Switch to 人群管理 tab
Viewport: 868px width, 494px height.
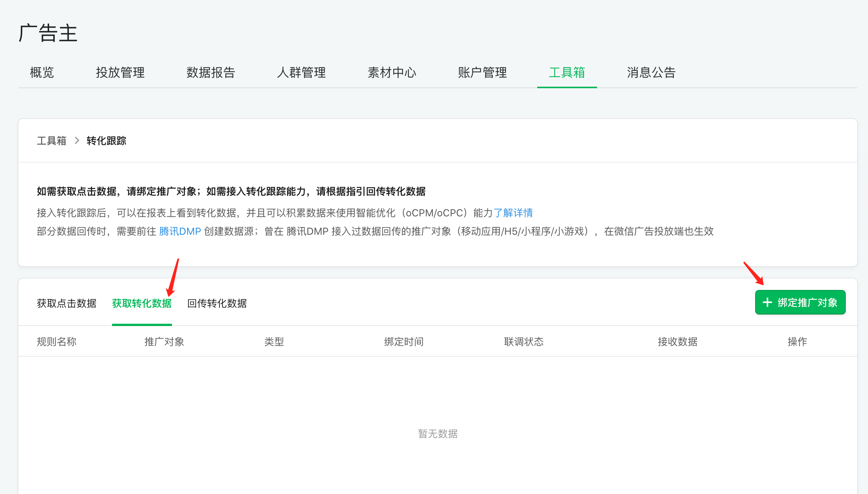pos(301,72)
